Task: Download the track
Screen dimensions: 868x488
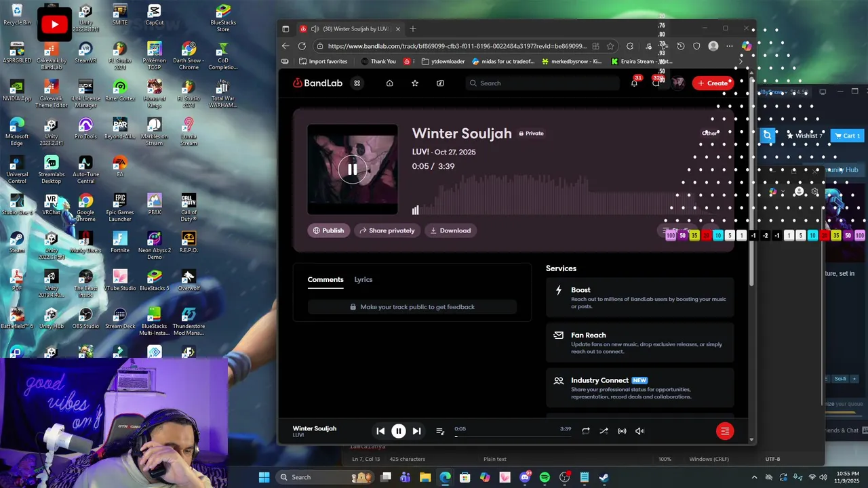Action: 450,230
